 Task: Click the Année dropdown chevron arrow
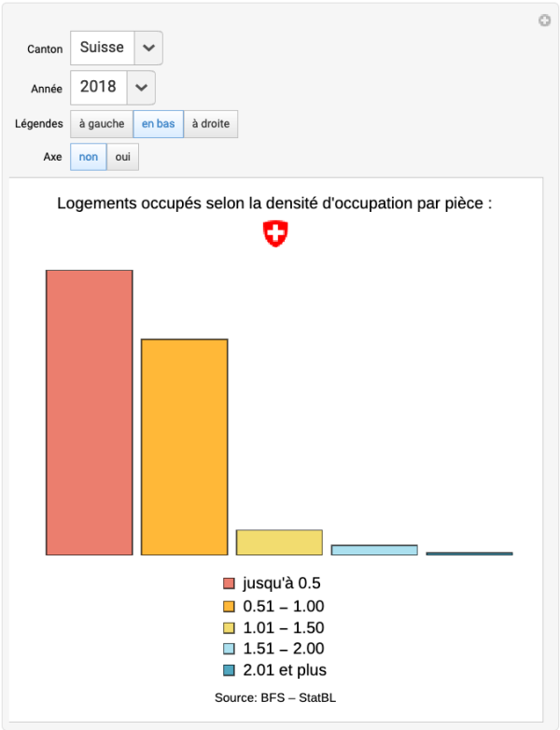[x=141, y=87]
